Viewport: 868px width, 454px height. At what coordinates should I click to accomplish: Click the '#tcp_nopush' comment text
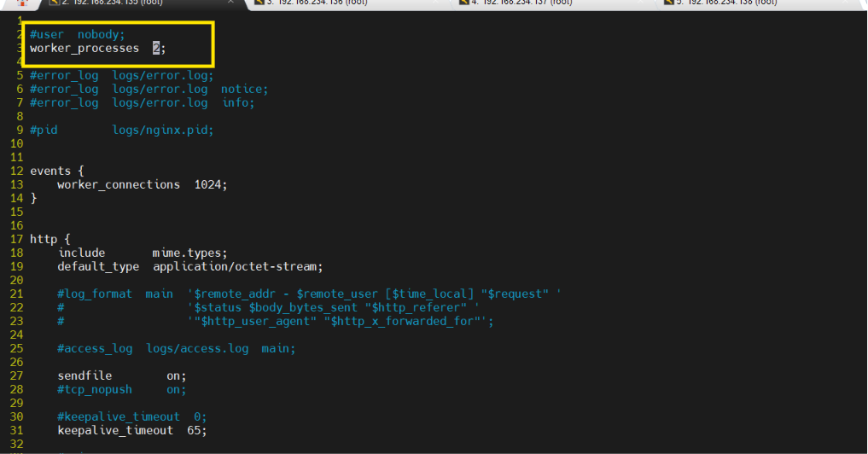click(95, 389)
